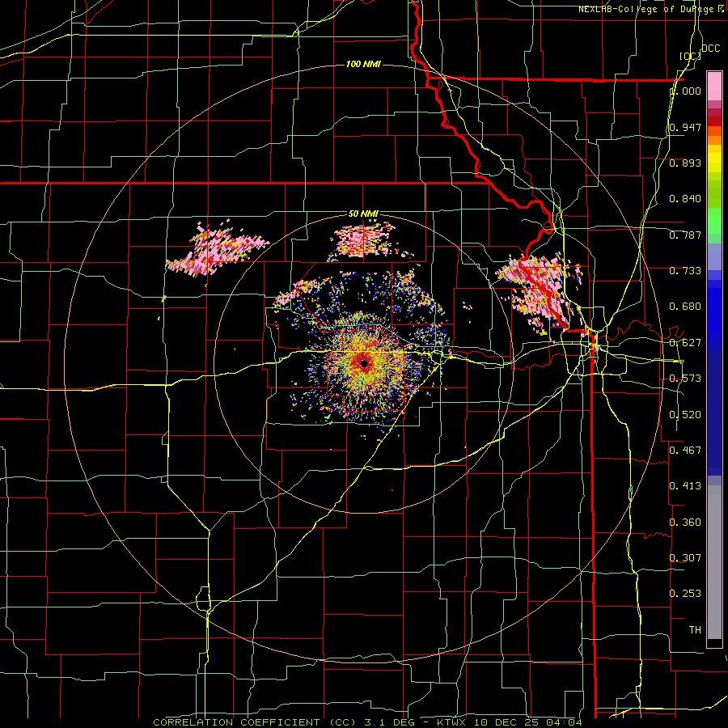
Task: Click the [CC] label above color scale
Action: 690,56
